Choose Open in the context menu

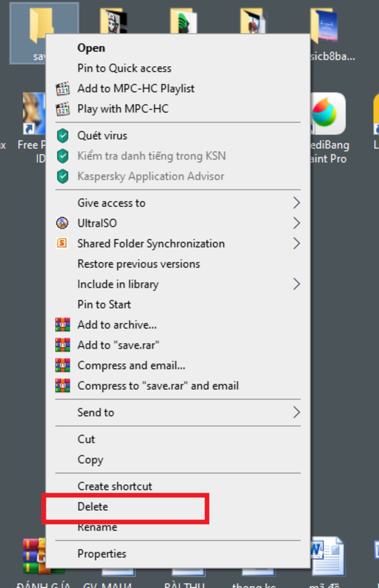click(x=91, y=48)
